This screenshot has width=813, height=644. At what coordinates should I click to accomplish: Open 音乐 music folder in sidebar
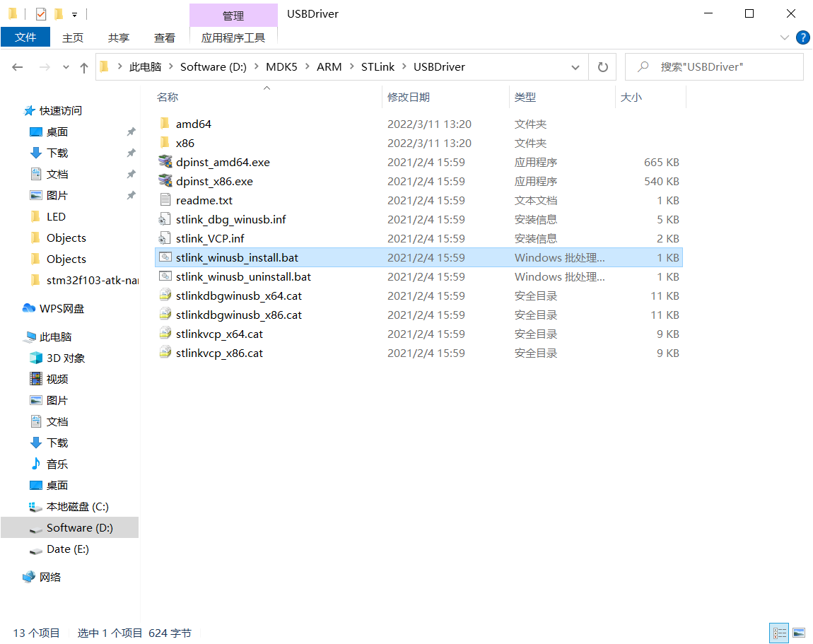pyautogui.click(x=49, y=464)
